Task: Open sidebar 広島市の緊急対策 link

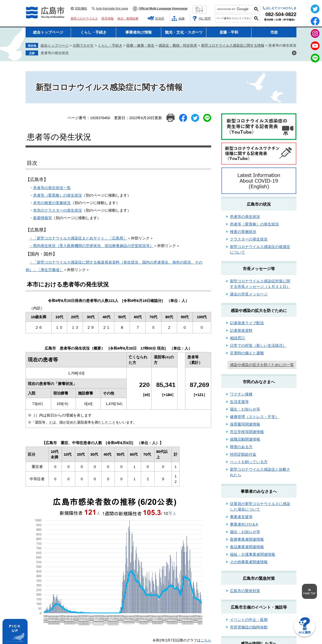Action: [x=245, y=591]
